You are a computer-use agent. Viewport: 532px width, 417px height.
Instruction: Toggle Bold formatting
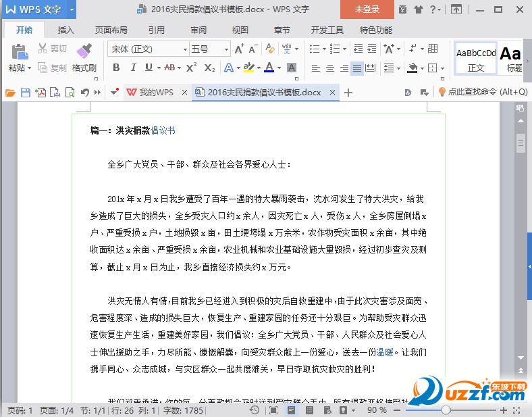pyautogui.click(x=116, y=68)
